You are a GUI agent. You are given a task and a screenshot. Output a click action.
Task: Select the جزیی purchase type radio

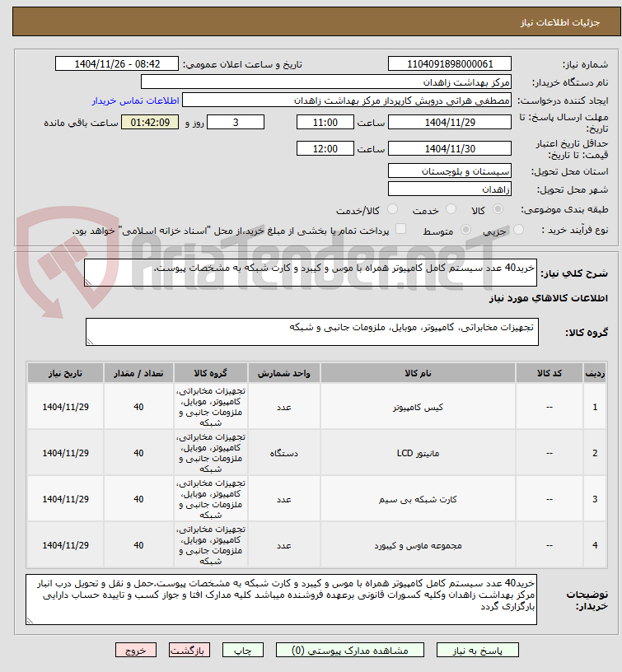pos(518,230)
